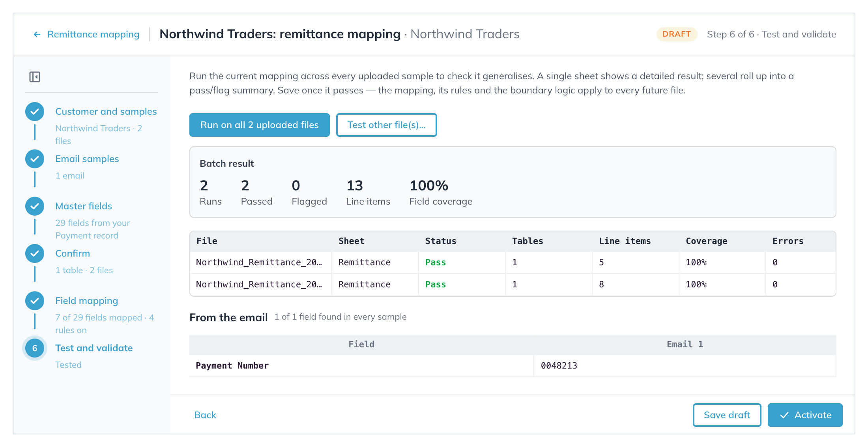Jump to the Confirm step
Viewport: 868px width, 447px height.
73,253
